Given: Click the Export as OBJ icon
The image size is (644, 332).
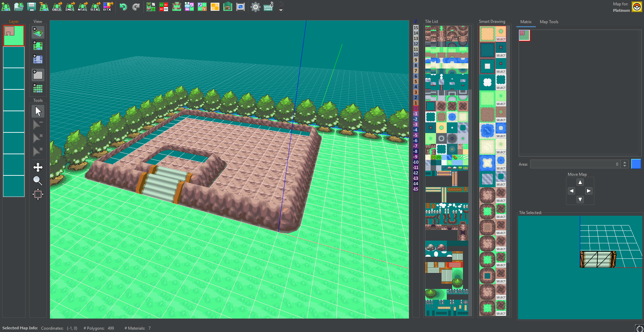Looking at the screenshot, I should [x=57, y=7].
